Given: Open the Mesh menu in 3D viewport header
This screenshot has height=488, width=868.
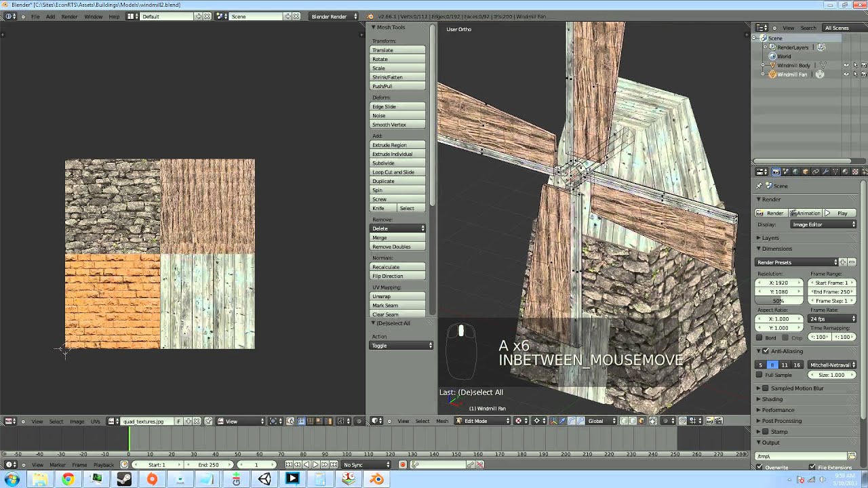Looking at the screenshot, I should tap(442, 421).
